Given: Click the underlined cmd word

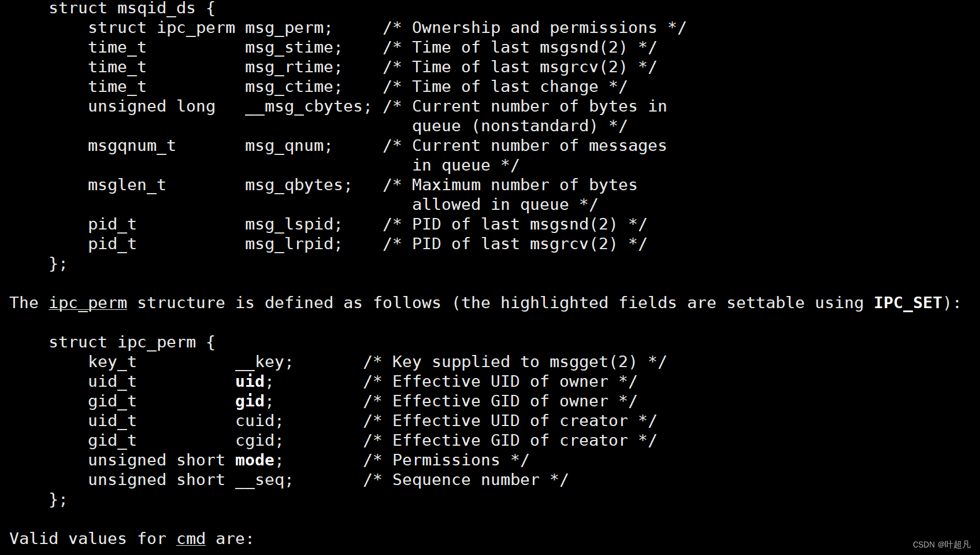Looking at the screenshot, I should 191,539.
